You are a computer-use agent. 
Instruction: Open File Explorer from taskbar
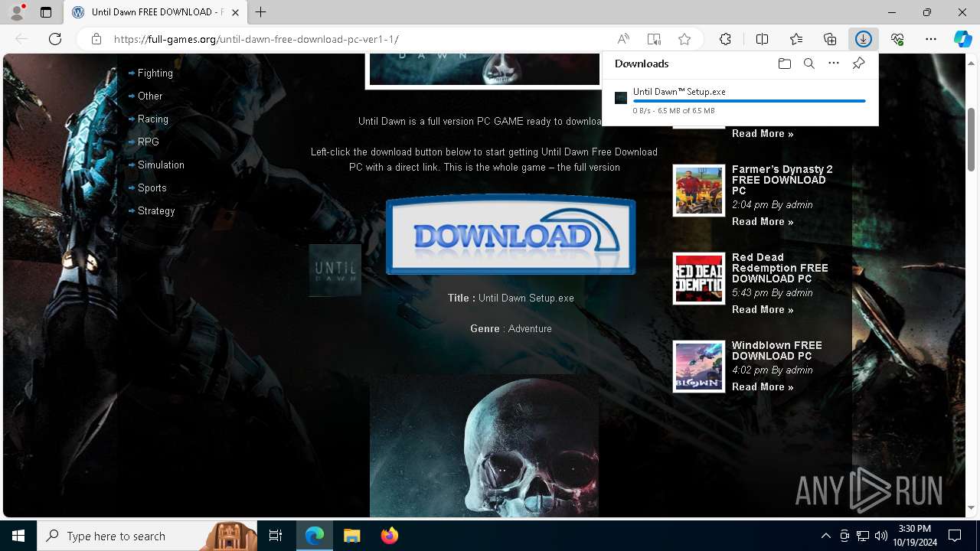[x=351, y=536]
